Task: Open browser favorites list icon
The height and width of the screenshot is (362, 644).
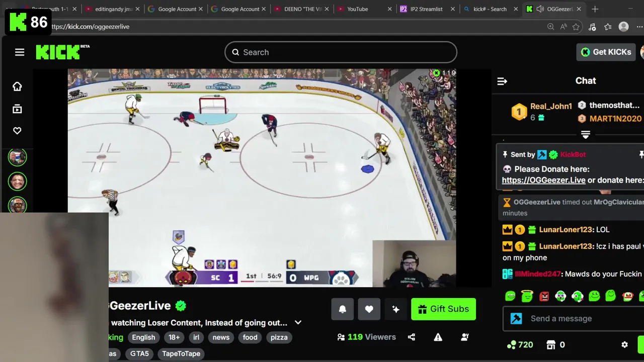Action: pos(608,27)
